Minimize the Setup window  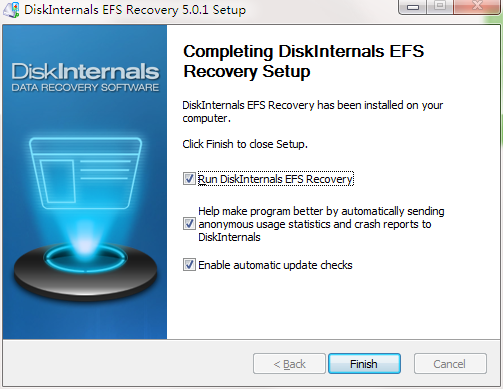click(413, 7)
